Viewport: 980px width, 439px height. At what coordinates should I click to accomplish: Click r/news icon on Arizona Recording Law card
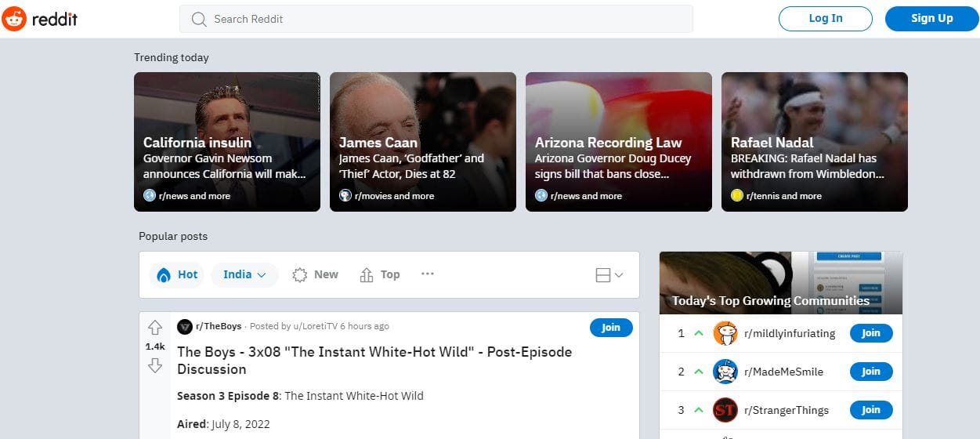(x=541, y=195)
